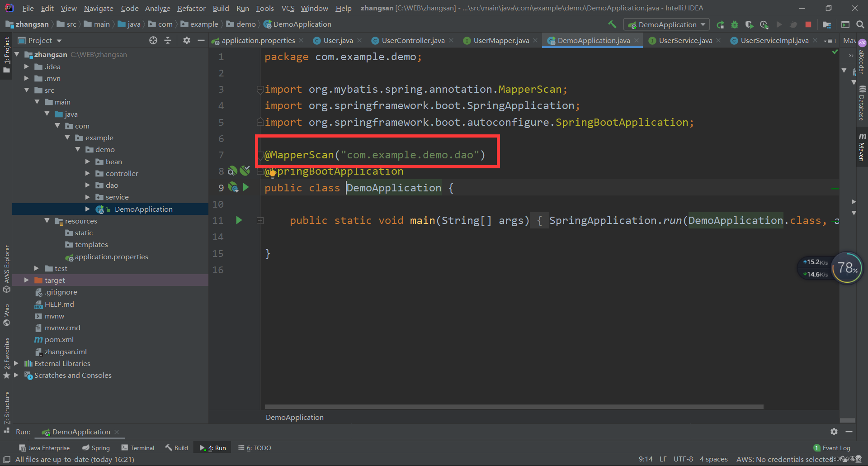This screenshot has width=868, height=466.
Task: Click the Run Anything icon in toolbar
Action: click(x=845, y=24)
